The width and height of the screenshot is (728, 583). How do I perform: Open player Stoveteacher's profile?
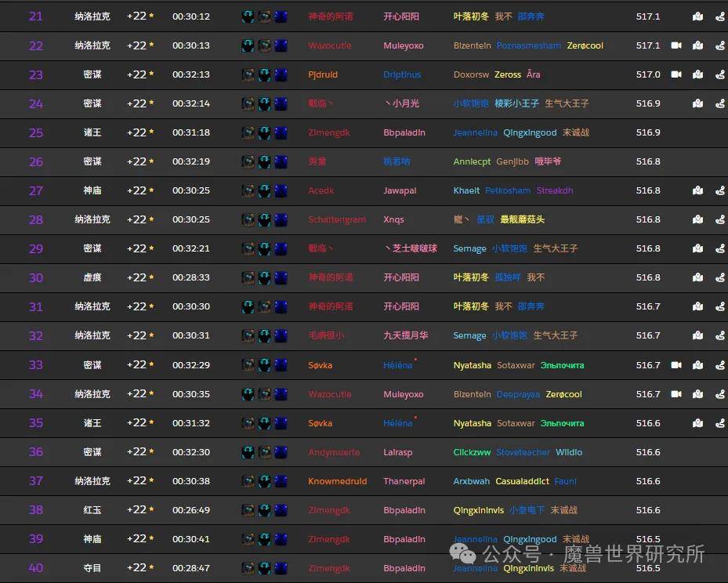(x=523, y=452)
